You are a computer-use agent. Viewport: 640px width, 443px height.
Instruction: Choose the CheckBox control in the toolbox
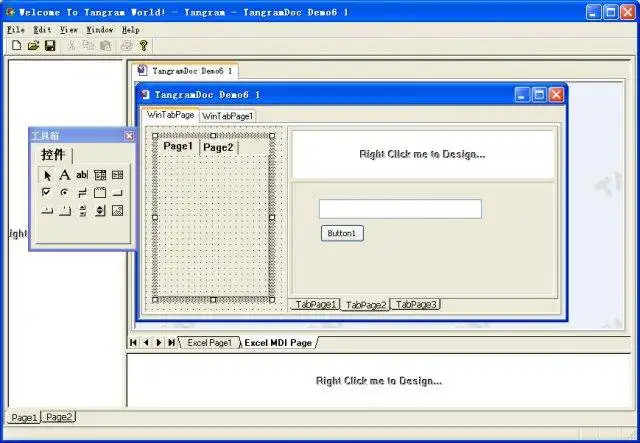click(47, 192)
